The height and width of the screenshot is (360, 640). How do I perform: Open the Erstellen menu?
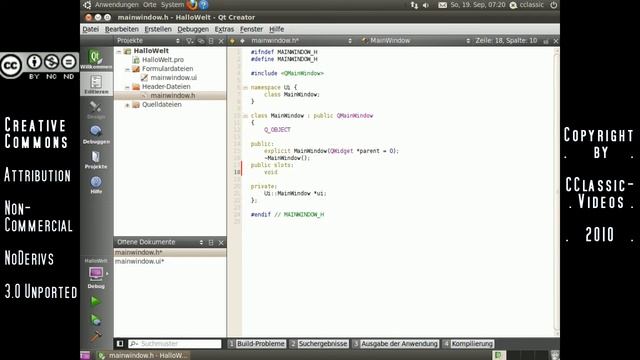coord(158,29)
